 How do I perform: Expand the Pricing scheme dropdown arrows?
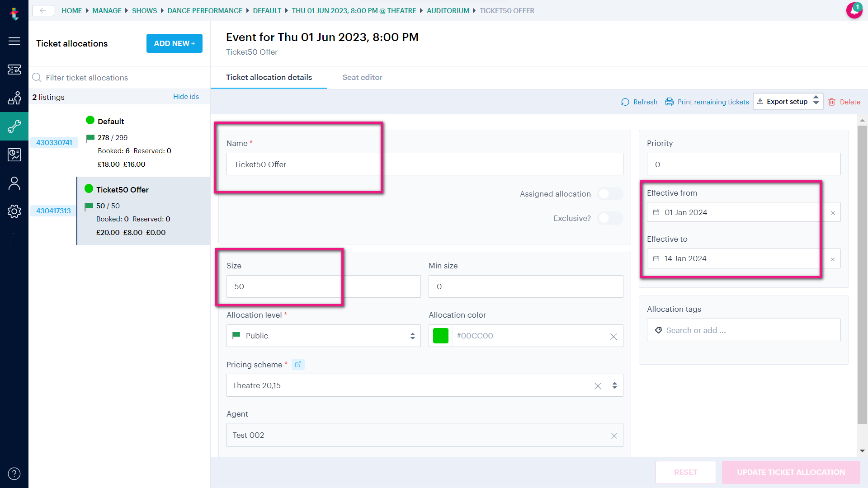point(614,385)
